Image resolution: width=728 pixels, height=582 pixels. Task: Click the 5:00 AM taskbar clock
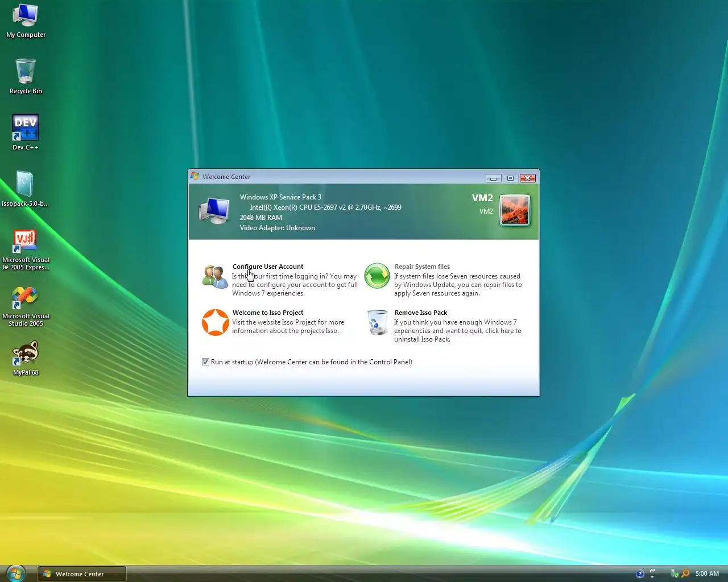point(707,573)
